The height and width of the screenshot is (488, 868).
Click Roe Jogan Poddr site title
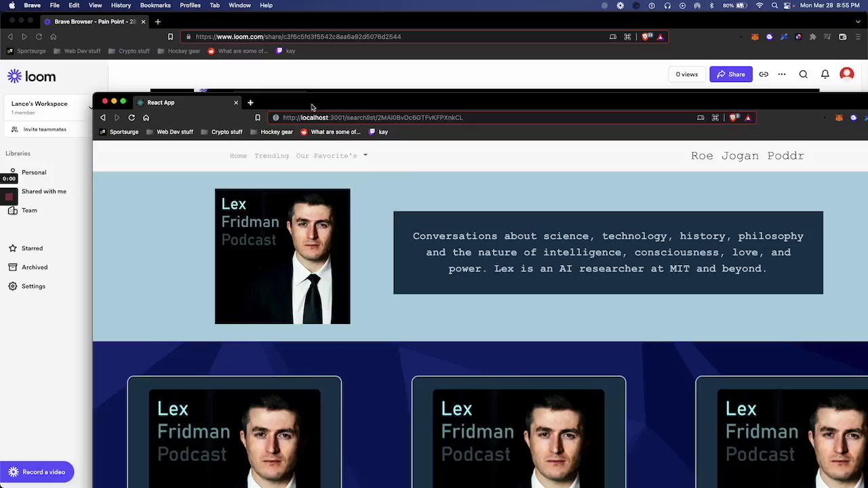[747, 156]
